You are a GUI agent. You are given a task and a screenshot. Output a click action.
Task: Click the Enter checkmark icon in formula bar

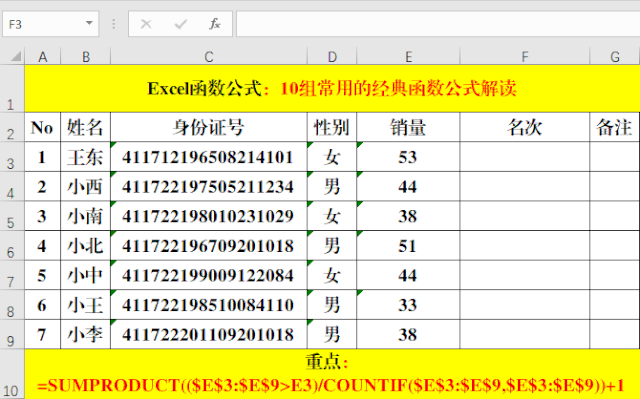click(180, 24)
